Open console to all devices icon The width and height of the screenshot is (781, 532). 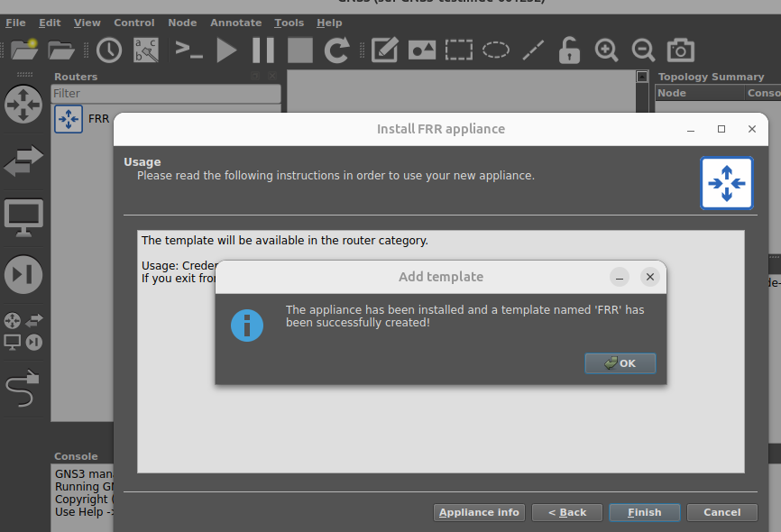[188, 50]
